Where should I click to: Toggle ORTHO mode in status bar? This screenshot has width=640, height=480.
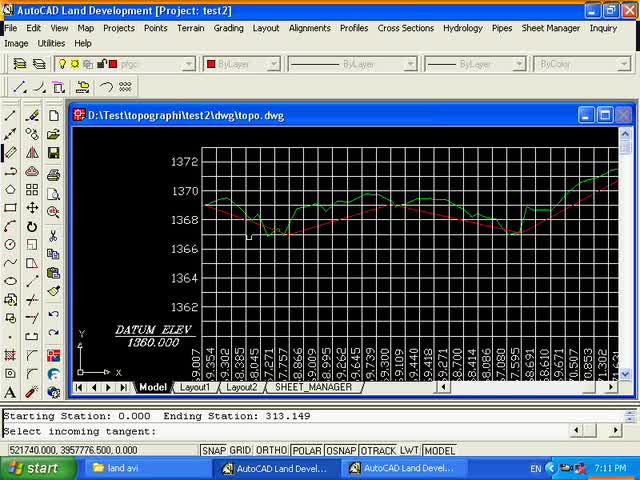click(x=272, y=451)
